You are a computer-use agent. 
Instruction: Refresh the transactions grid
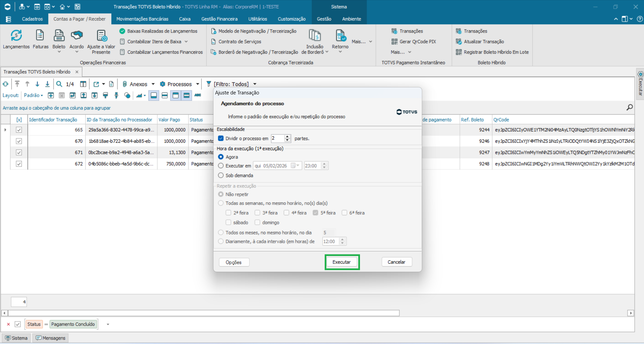click(x=6, y=84)
